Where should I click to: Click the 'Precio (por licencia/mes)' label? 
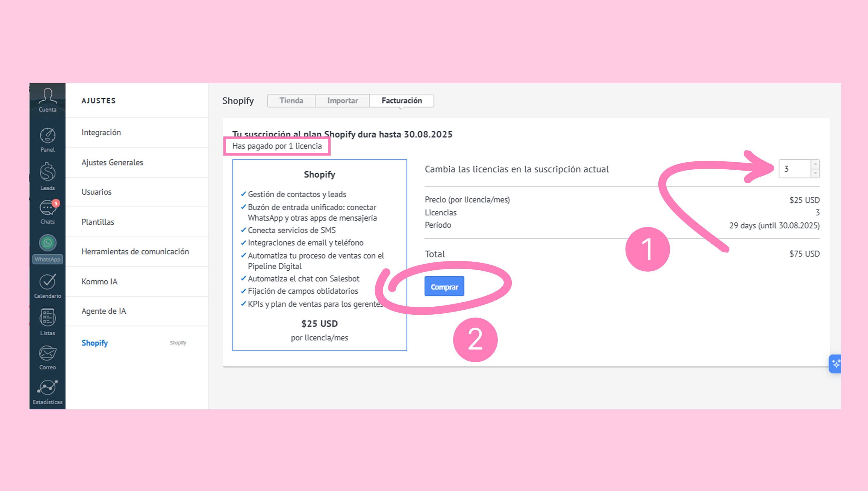pyautogui.click(x=467, y=200)
